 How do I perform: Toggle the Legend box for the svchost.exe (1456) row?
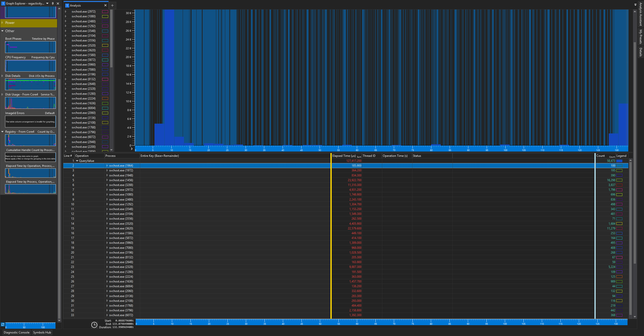click(619, 180)
